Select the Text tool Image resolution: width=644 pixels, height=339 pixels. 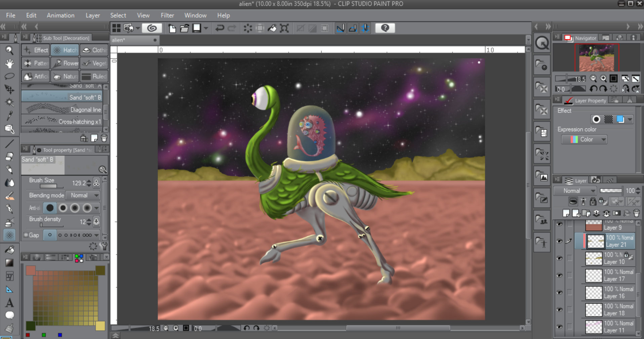point(9,303)
